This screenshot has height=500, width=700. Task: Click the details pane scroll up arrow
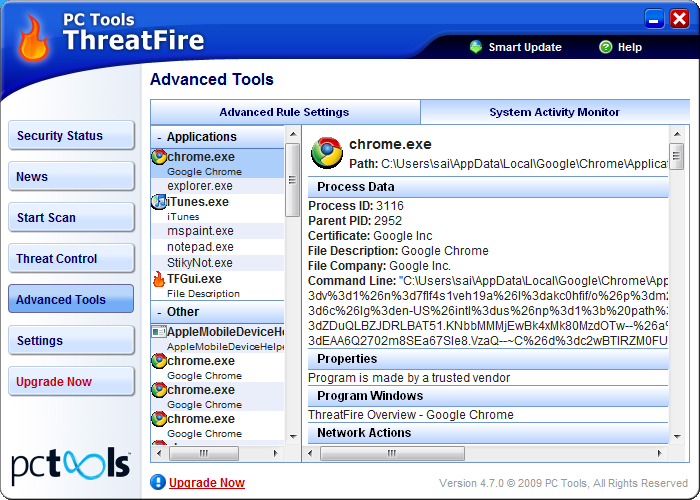(x=677, y=134)
